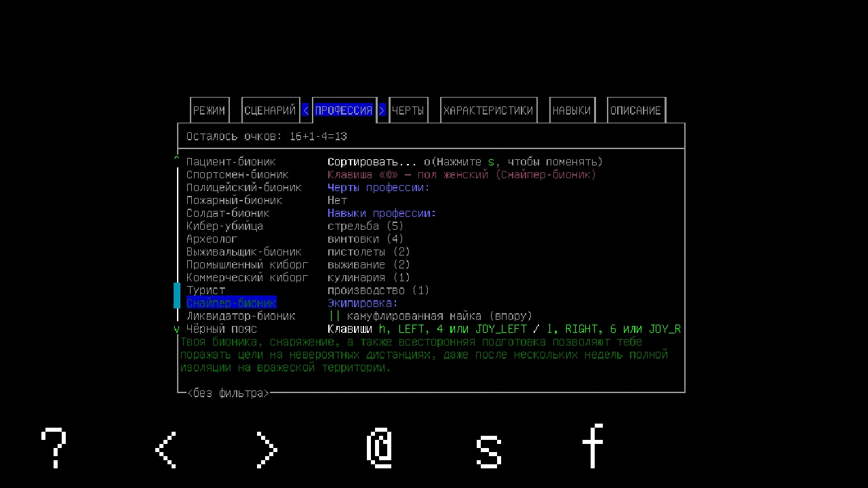Tap the on-screen left angle bracket key
Image resolution: width=868 pixels, height=488 pixels.
166,449
